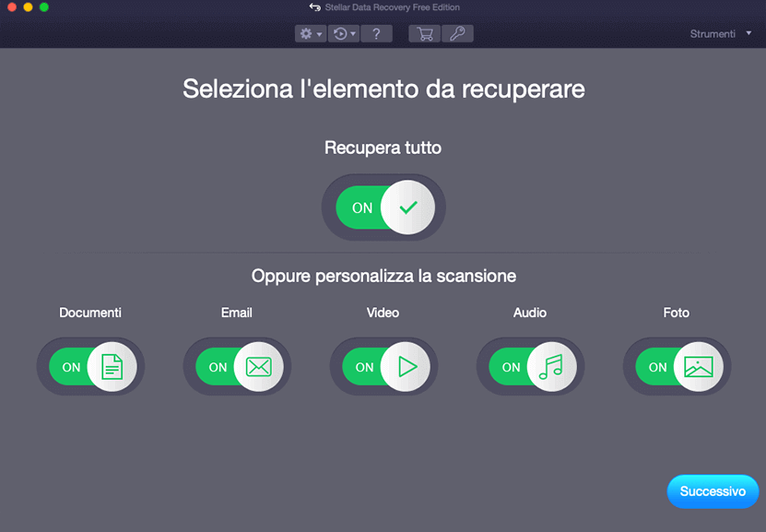Click the settings gear icon

coord(305,33)
